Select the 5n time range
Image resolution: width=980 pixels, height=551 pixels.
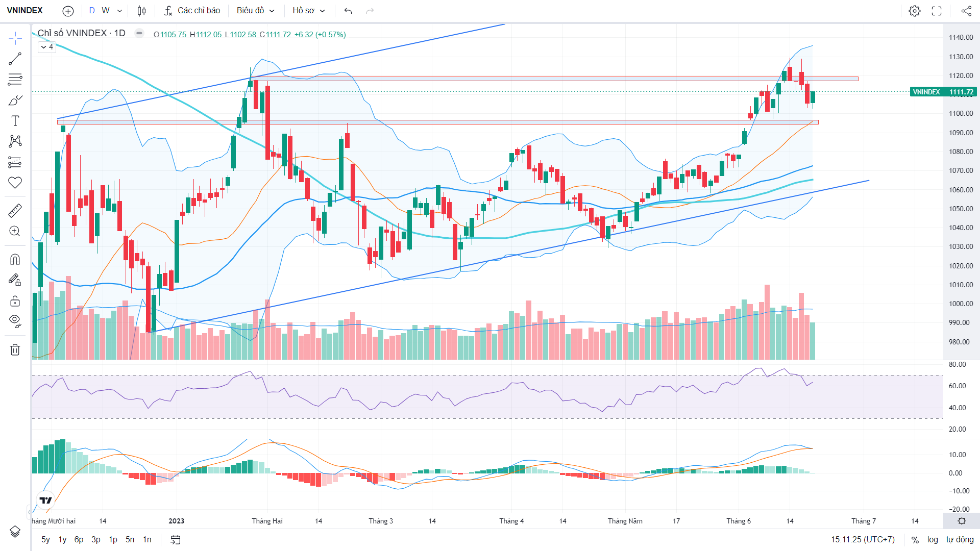pos(130,540)
